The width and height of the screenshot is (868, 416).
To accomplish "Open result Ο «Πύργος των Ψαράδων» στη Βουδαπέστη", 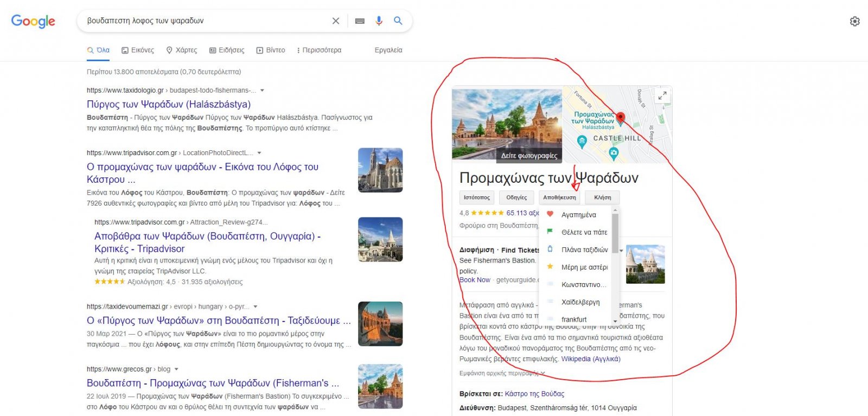I will click(x=219, y=321).
